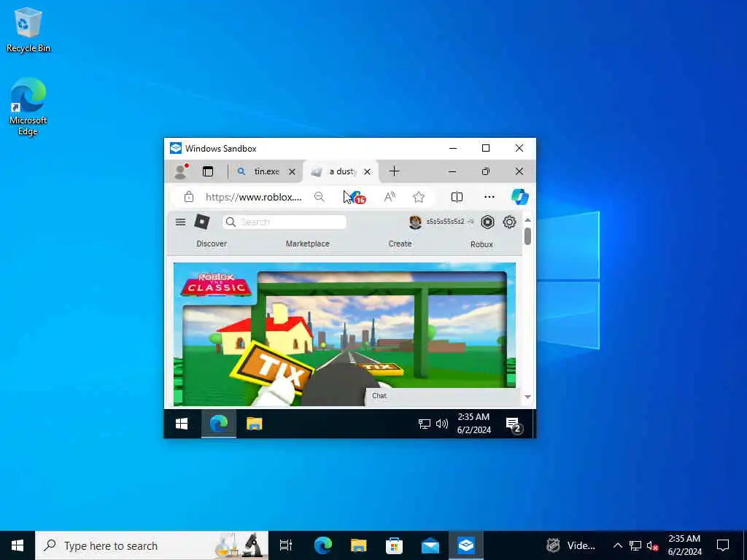Click host 'Type here to search' box
The height and width of the screenshot is (560, 747).
click(x=152, y=545)
